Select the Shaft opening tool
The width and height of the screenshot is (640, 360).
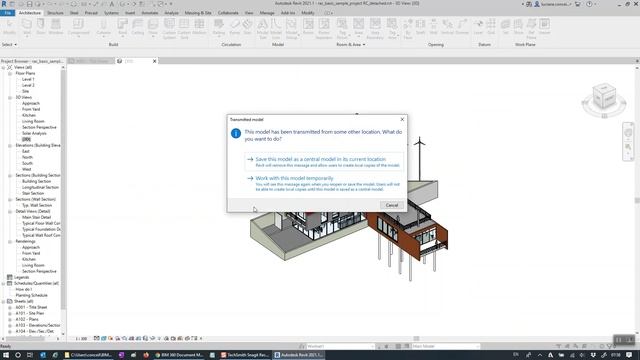click(x=420, y=27)
